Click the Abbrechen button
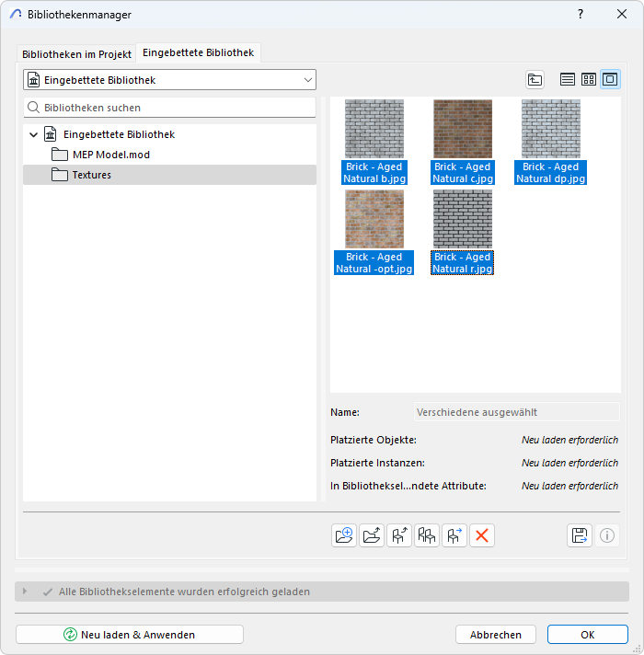Screen dimensions: 644x655 (496, 635)
